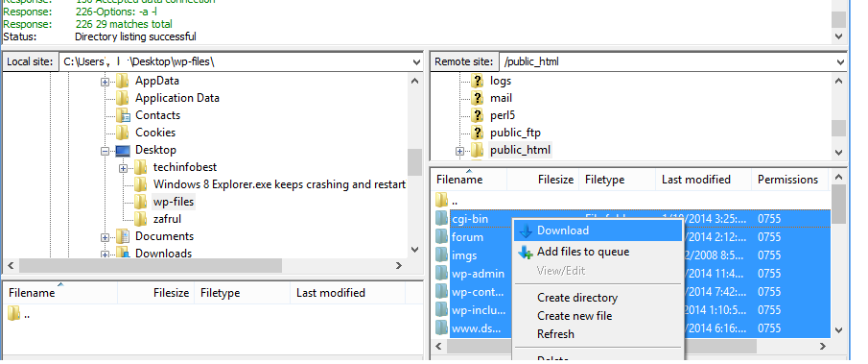Collapse the Desktop tree node

tap(105, 151)
